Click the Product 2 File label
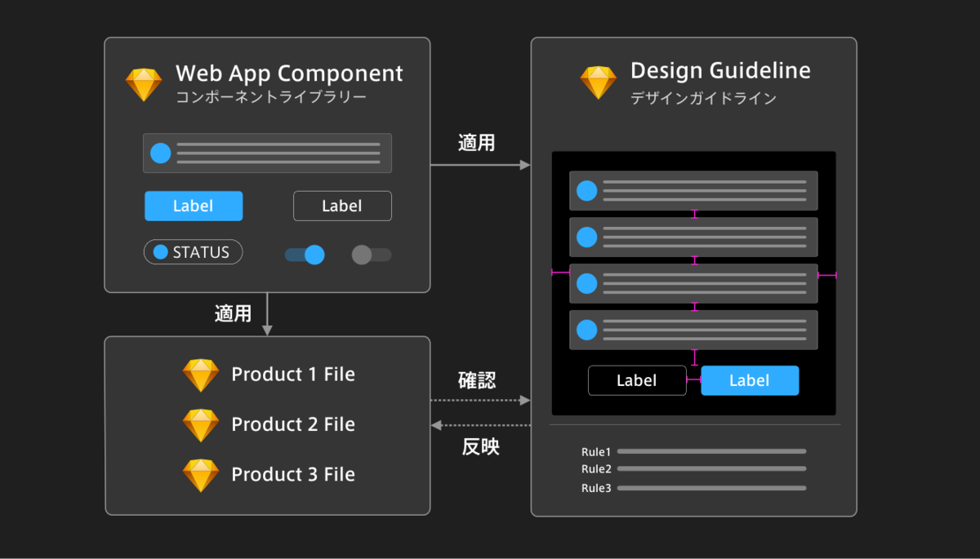The width and height of the screenshot is (980, 559). [x=293, y=424]
